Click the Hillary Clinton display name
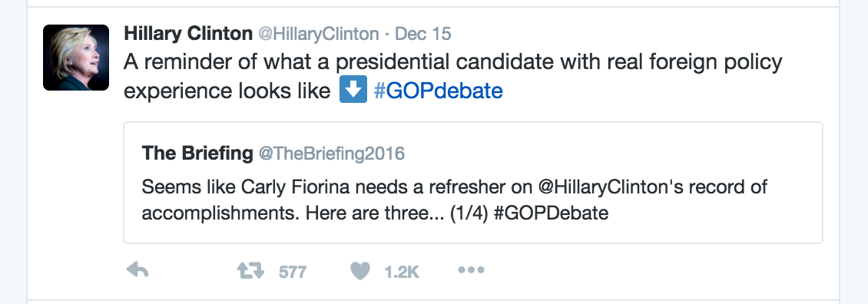This screenshot has height=304, width=868. (x=188, y=34)
